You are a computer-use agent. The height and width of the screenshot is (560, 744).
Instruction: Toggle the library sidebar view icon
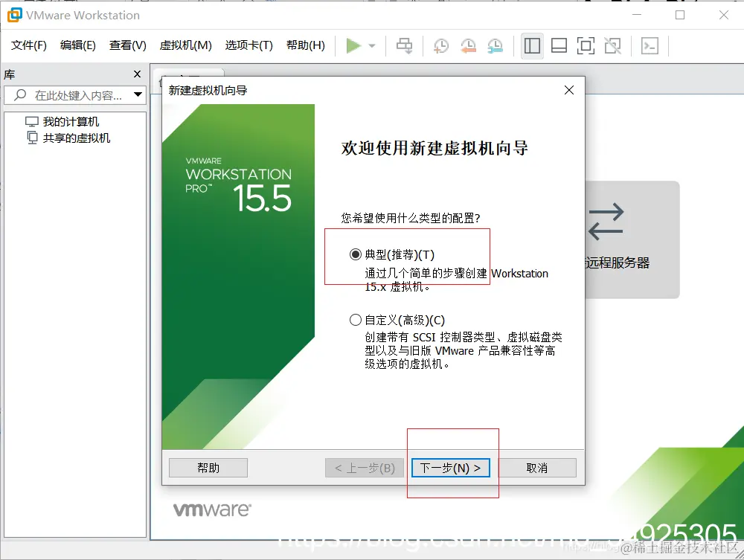tap(532, 46)
